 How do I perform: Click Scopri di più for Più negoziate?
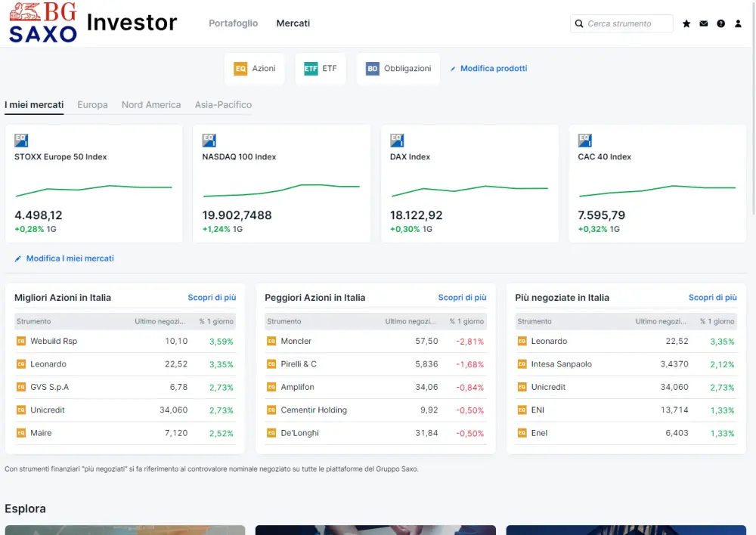point(713,298)
